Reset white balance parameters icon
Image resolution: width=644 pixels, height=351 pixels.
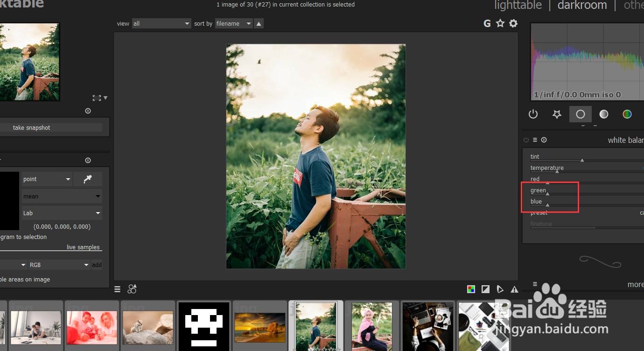tap(544, 140)
